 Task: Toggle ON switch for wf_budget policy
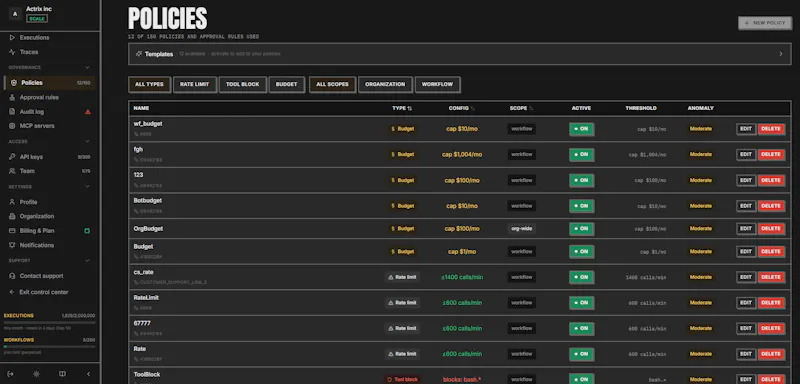581,129
